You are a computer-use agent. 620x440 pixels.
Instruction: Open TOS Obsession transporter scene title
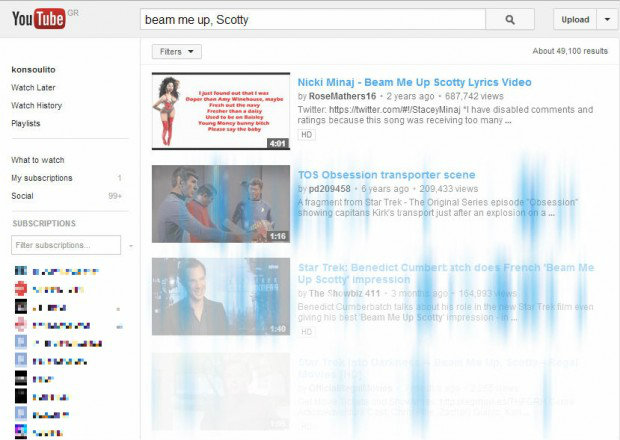(x=387, y=175)
